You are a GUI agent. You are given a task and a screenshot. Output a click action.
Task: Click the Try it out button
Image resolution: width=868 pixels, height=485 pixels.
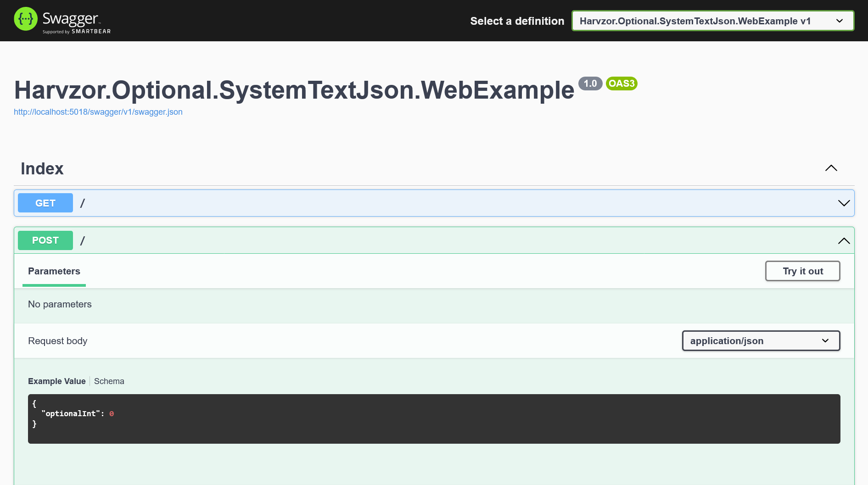click(x=802, y=271)
